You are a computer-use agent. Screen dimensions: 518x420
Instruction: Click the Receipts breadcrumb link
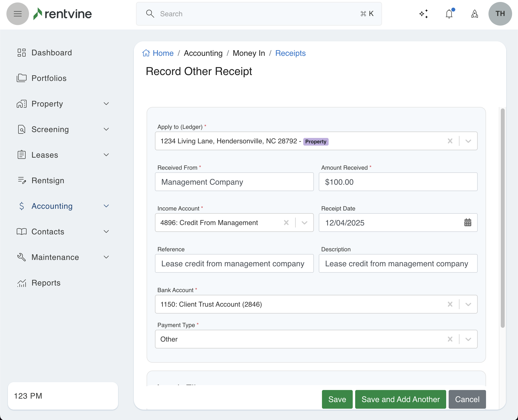pos(290,53)
